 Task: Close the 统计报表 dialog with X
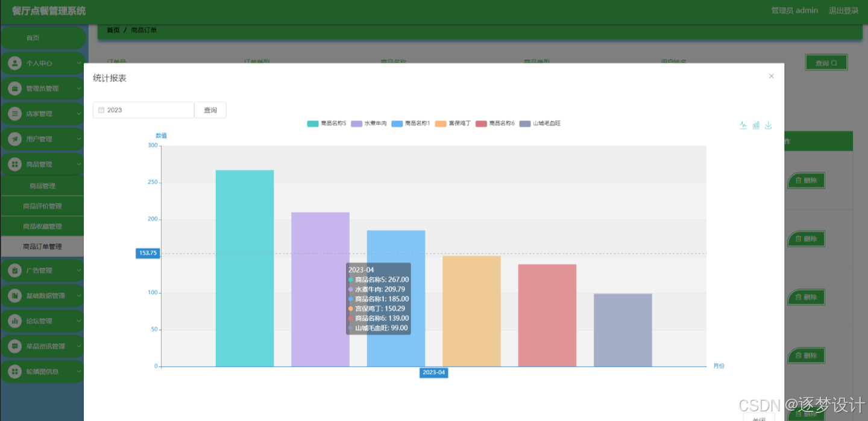pyautogui.click(x=771, y=76)
